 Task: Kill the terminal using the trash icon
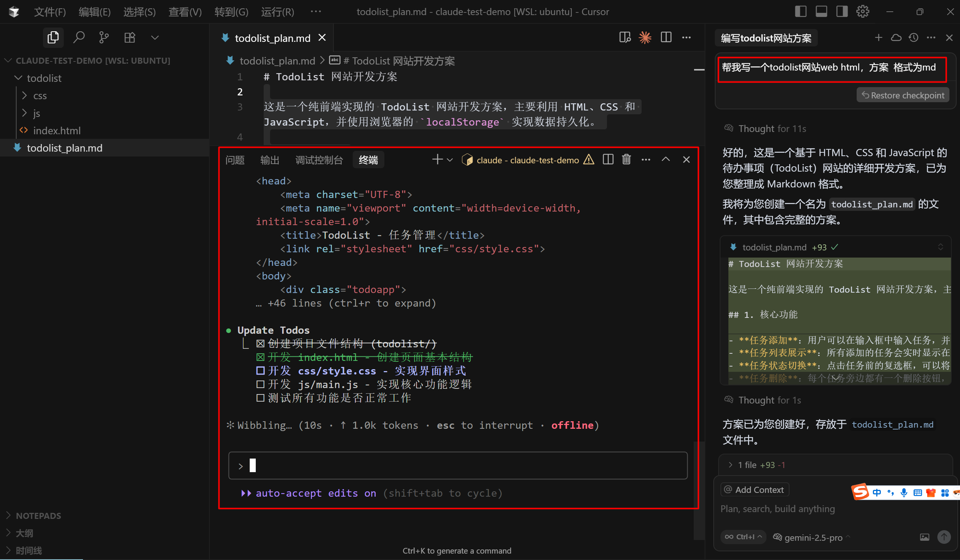tap(626, 160)
